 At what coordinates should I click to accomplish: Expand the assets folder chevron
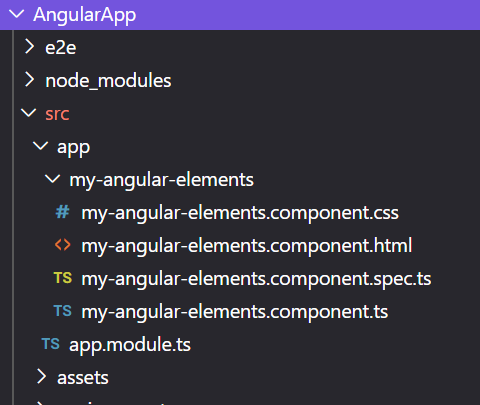pyautogui.click(x=41, y=377)
